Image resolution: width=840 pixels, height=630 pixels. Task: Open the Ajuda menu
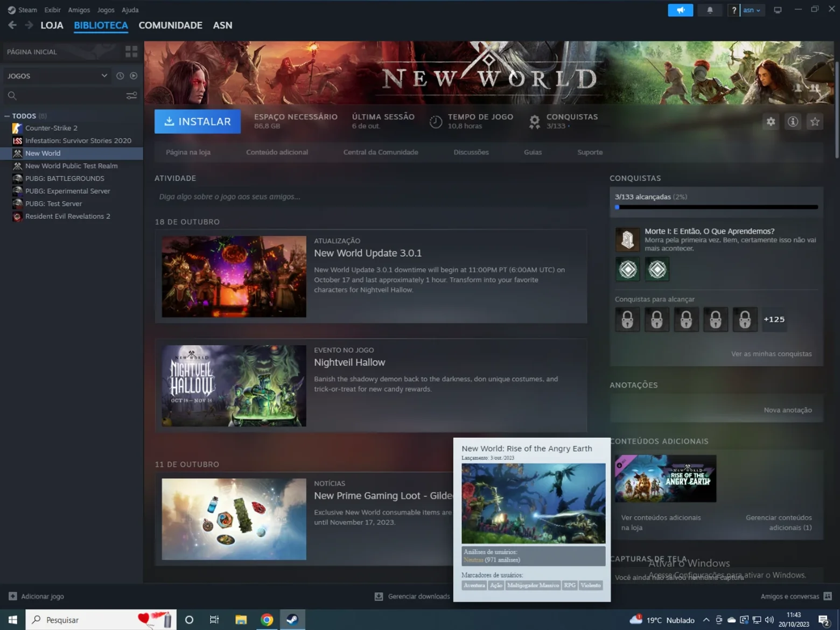click(x=130, y=10)
